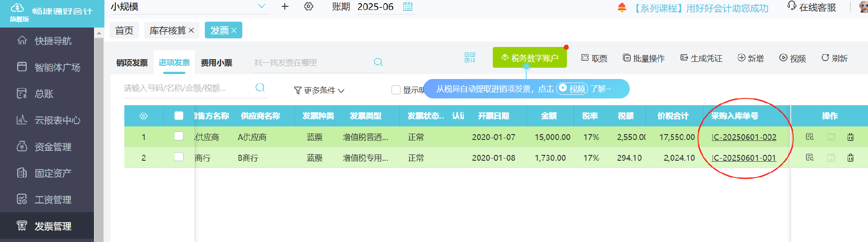View details icon for row 1 invoice
The width and height of the screenshot is (868, 242).
click(x=810, y=137)
